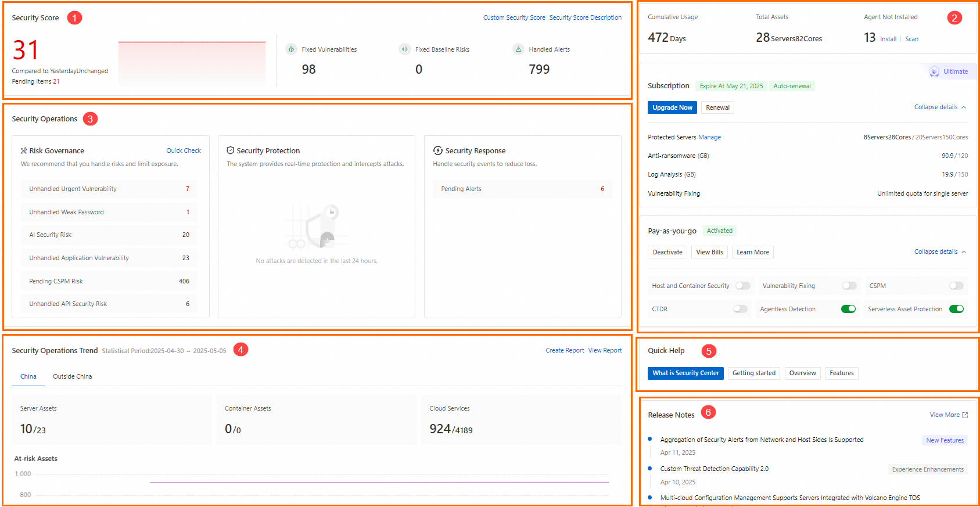Click the Activated status tag
Screen dimensions: 980x507
pos(719,231)
